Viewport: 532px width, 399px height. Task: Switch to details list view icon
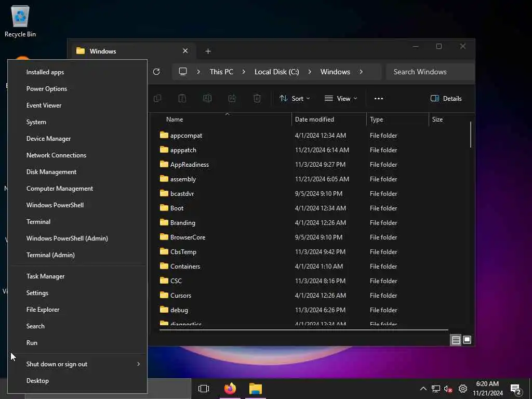[456, 340]
